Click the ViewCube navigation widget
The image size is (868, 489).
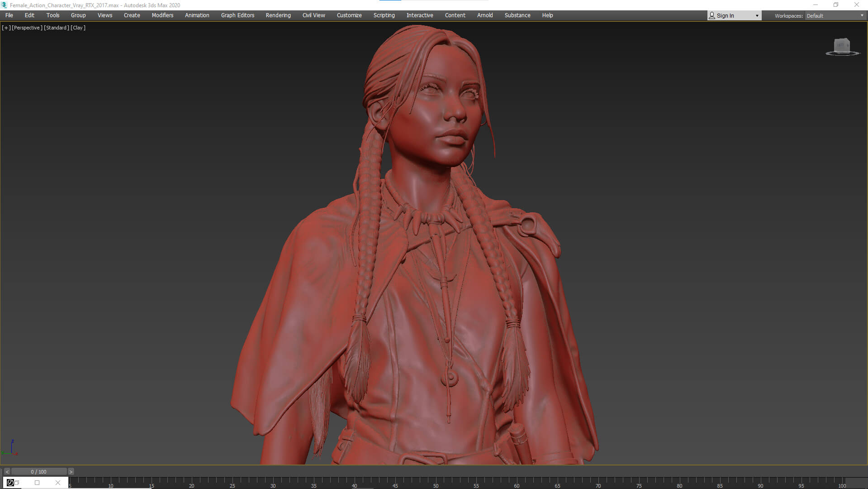[x=842, y=47]
